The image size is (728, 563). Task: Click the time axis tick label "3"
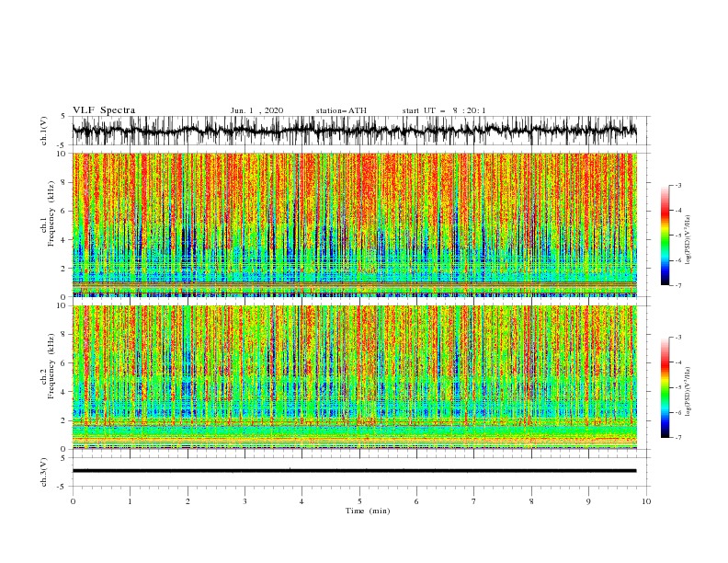245,501
